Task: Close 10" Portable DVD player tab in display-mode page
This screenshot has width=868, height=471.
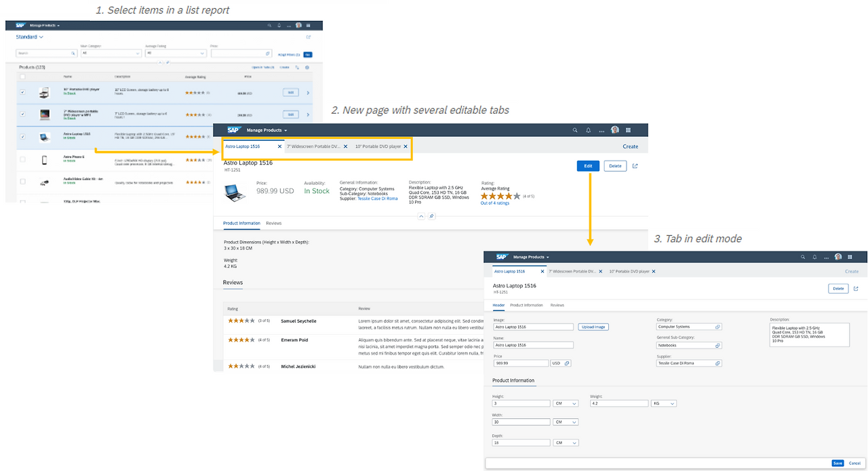Action: 406,146
